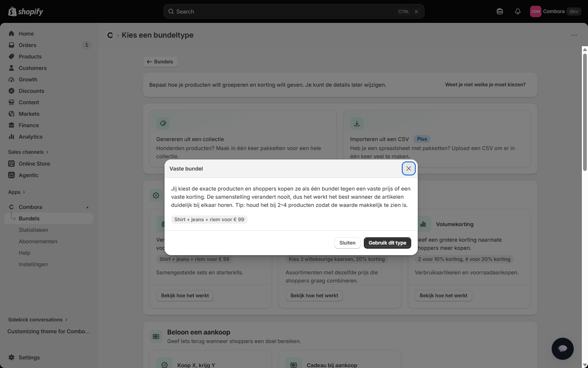The image size is (588, 368).
Task: Open the Combora app in sidebar
Action: [49, 207]
